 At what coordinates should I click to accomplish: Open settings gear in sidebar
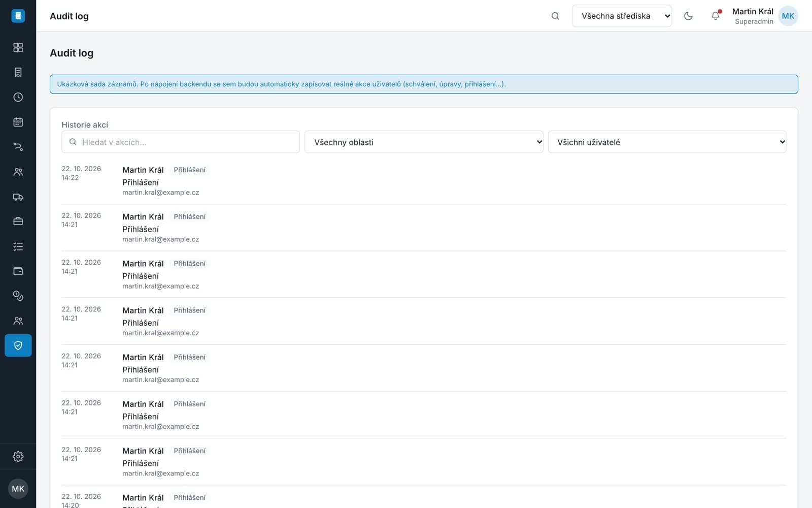[x=18, y=456]
